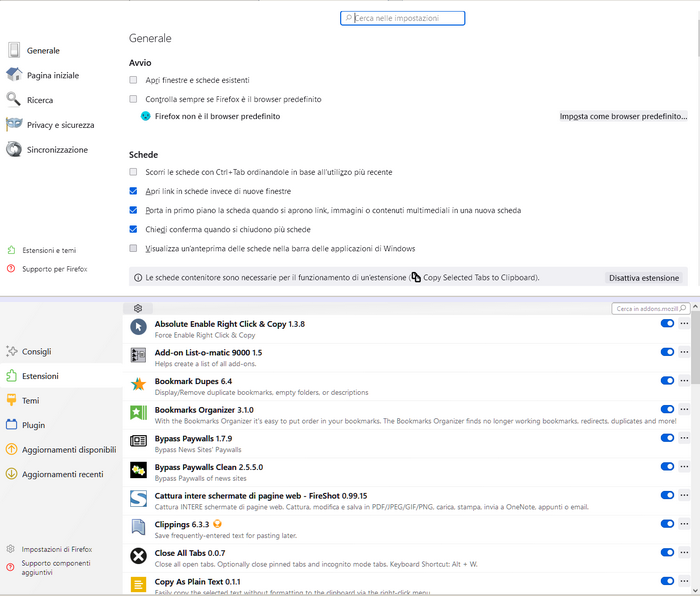Screen dimensions: 700x596
Task: Click the Clippings extension icon
Action: 138,527
